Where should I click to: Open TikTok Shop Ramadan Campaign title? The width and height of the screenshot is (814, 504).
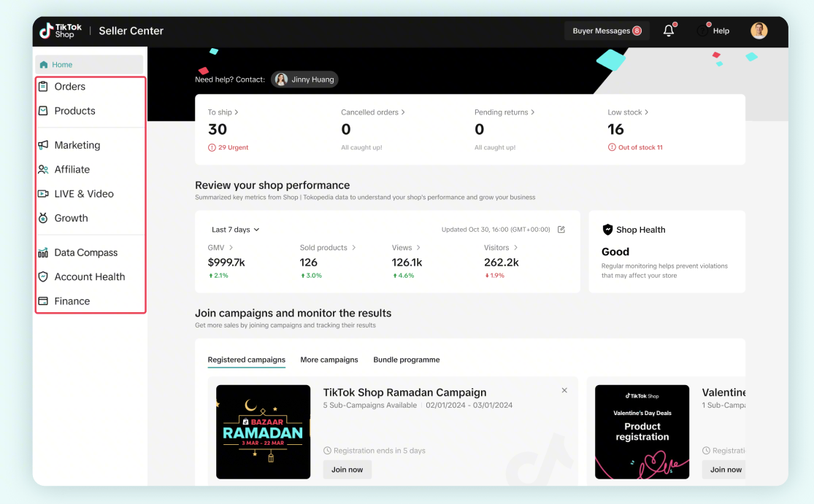pyautogui.click(x=405, y=392)
